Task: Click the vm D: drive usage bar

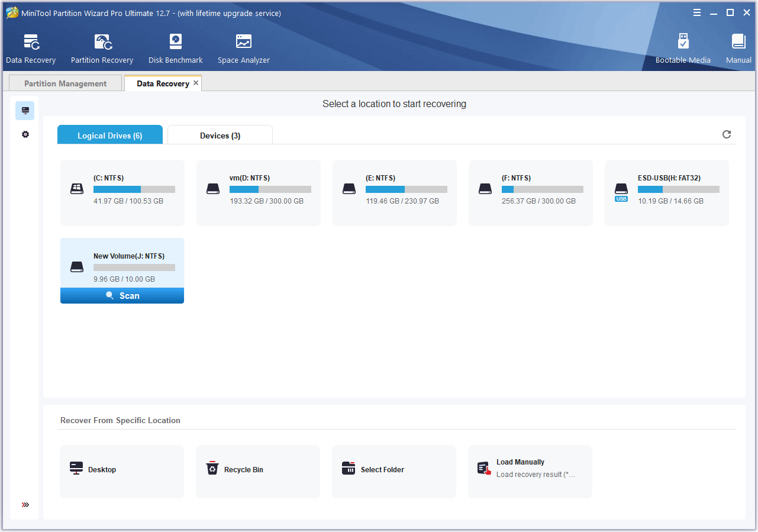Action: pos(270,189)
